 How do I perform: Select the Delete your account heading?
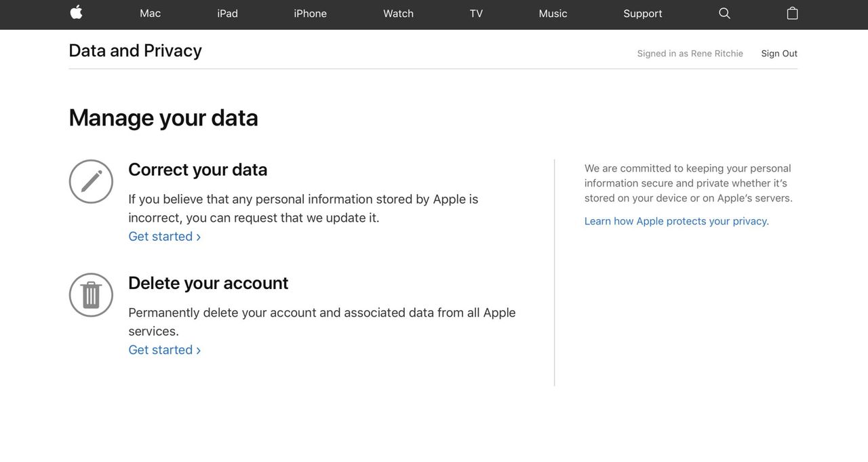208,283
